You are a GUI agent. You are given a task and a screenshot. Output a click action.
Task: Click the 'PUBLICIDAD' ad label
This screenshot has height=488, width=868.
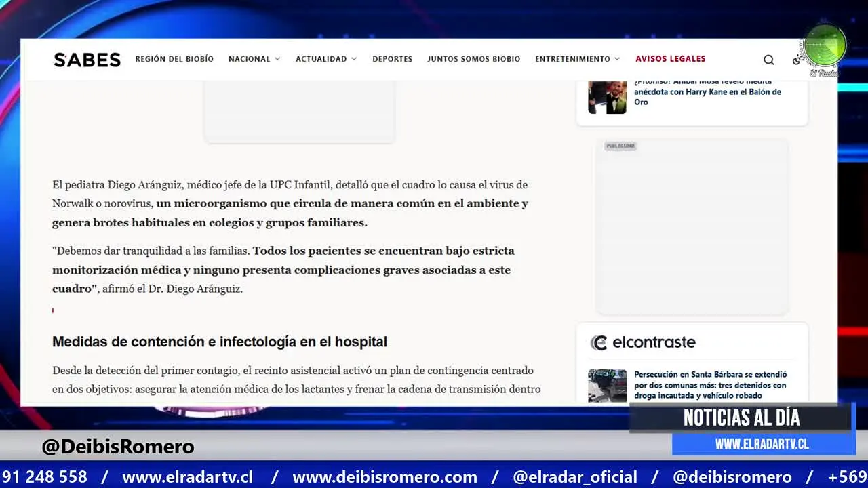(x=620, y=146)
